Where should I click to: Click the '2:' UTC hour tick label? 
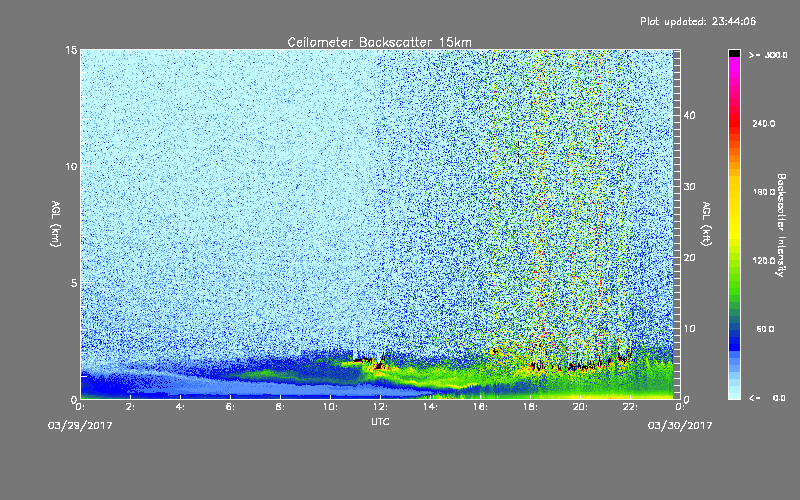(130, 407)
